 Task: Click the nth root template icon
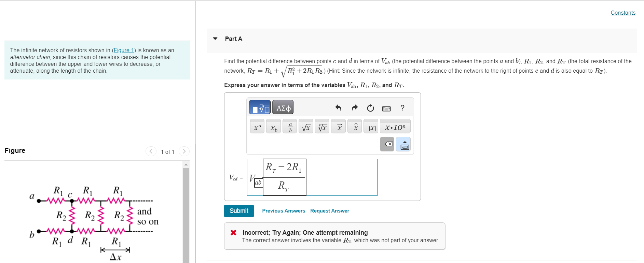click(x=322, y=126)
